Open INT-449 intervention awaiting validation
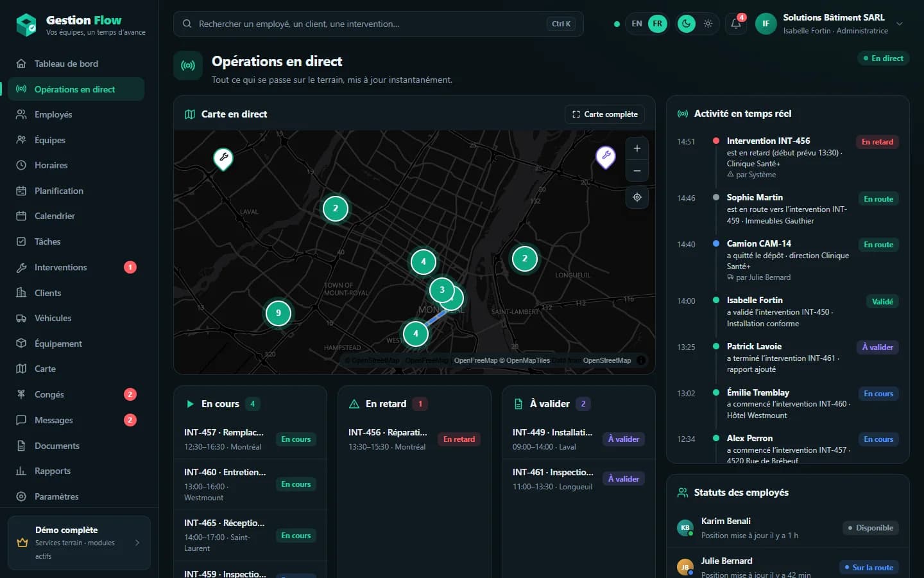The image size is (924, 578). 579,439
